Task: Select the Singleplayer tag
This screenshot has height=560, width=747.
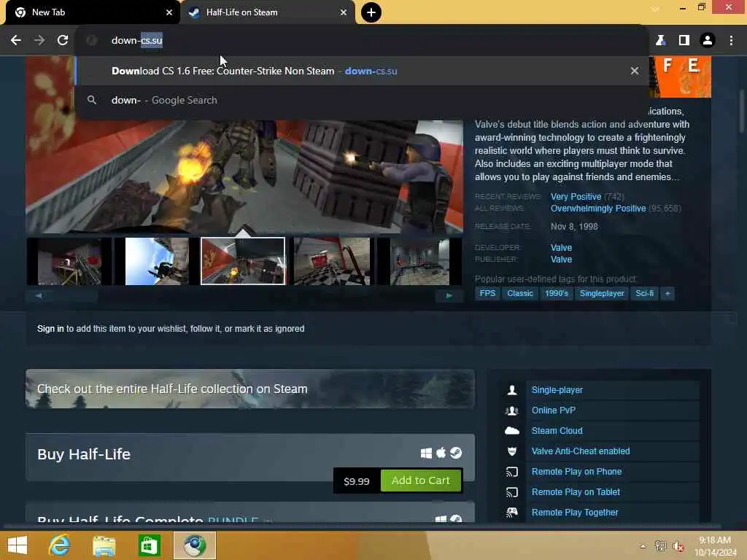Action: [602, 293]
